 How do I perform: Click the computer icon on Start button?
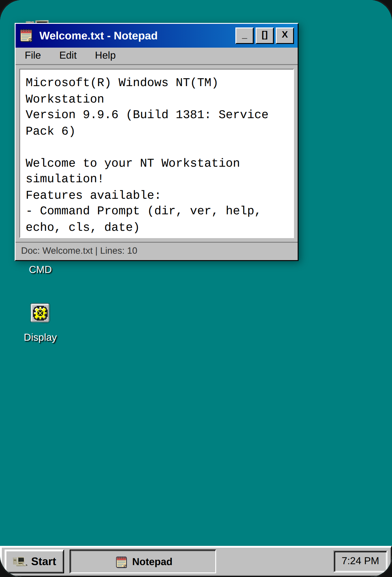pyautogui.click(x=20, y=561)
